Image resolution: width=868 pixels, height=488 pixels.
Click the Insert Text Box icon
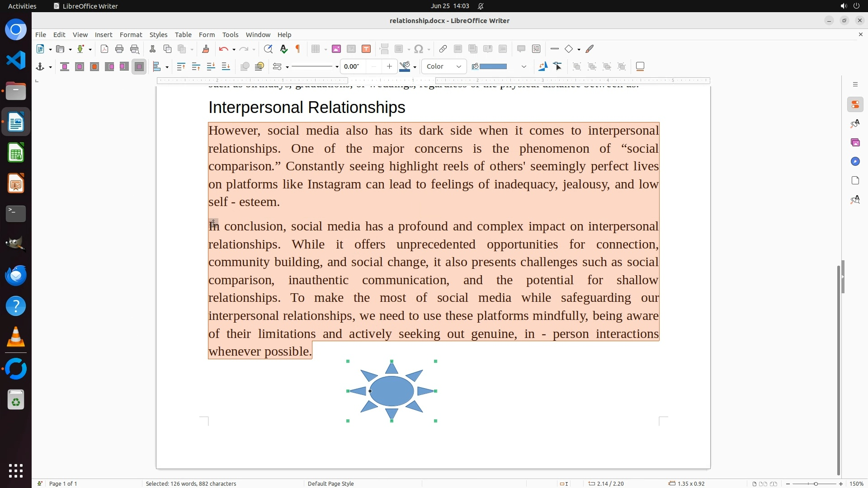coord(366,49)
